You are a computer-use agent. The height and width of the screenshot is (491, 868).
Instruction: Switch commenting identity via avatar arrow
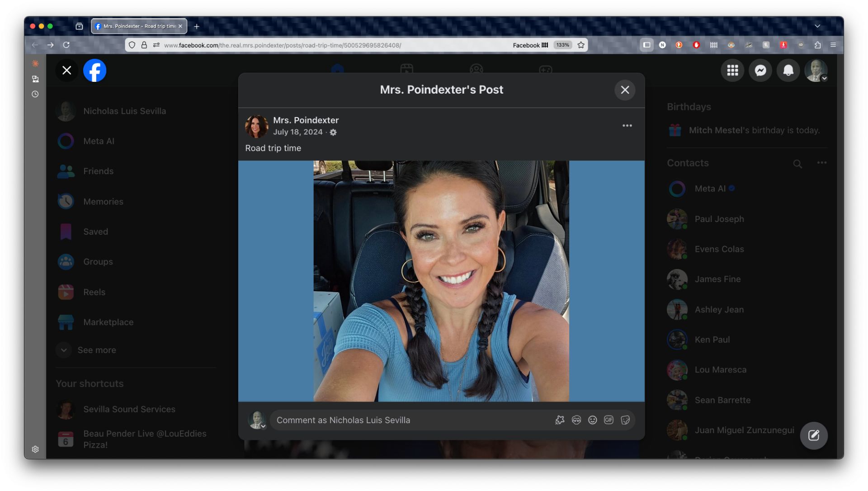263,426
